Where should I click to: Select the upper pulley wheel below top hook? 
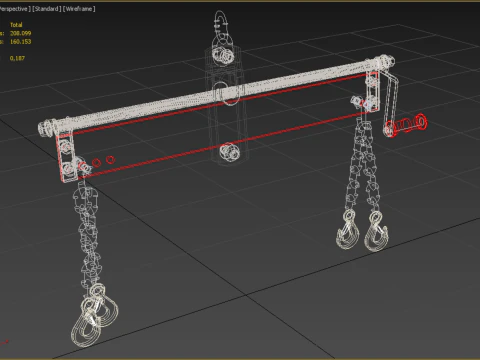(x=223, y=55)
